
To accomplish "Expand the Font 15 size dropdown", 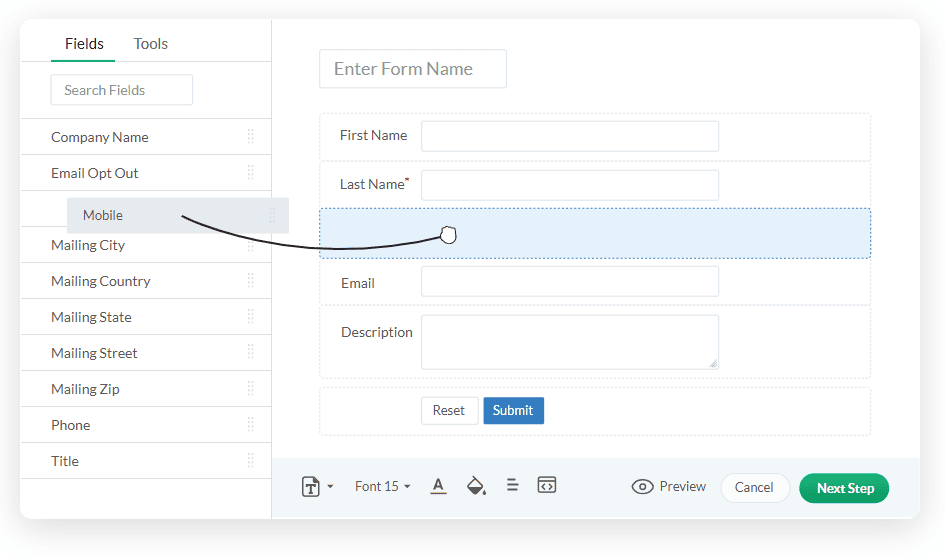I will [x=382, y=487].
